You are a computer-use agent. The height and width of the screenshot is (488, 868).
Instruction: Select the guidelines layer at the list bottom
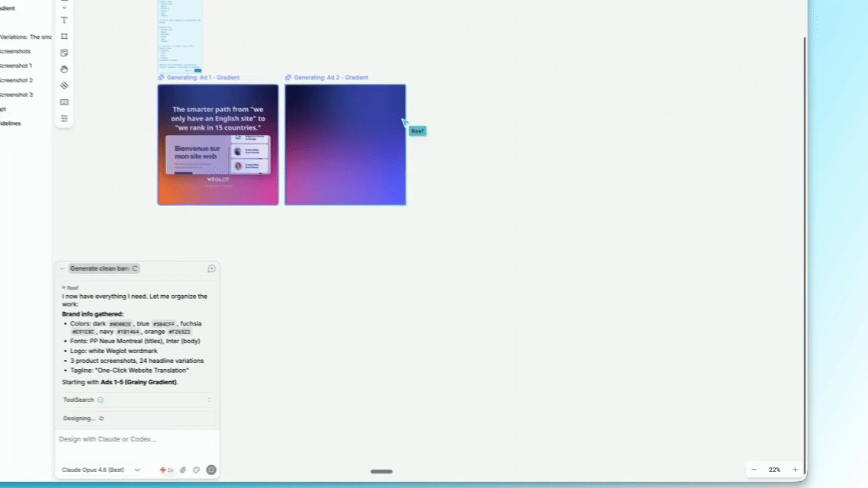tap(11, 124)
